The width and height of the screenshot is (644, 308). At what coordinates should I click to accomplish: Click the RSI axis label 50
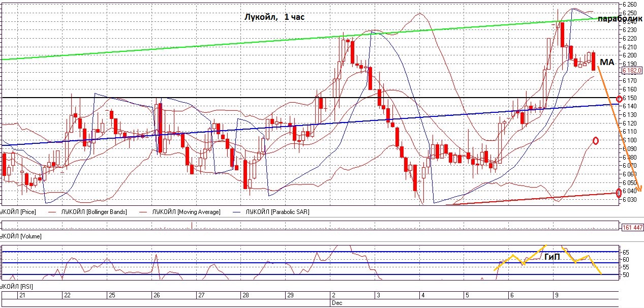626,275
